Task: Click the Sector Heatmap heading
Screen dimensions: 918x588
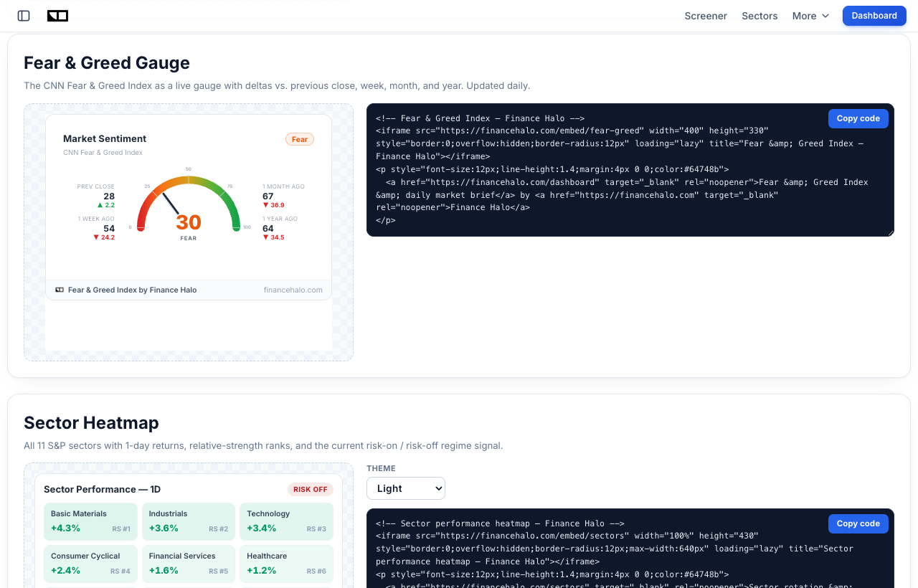Action: (x=91, y=422)
